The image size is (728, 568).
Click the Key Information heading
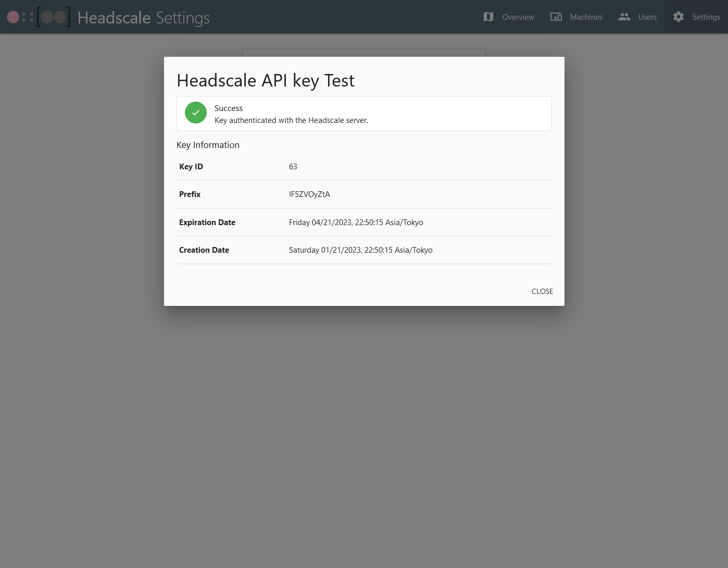[208, 145]
